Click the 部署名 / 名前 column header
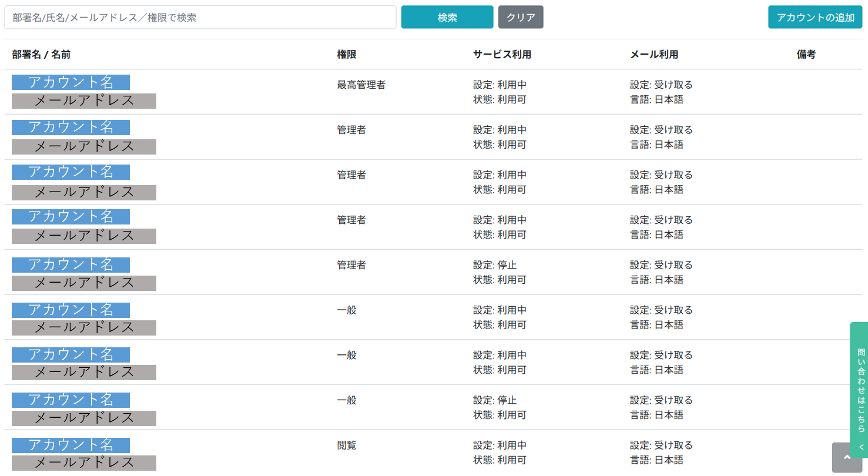Image resolution: width=868 pixels, height=476 pixels. (41, 55)
